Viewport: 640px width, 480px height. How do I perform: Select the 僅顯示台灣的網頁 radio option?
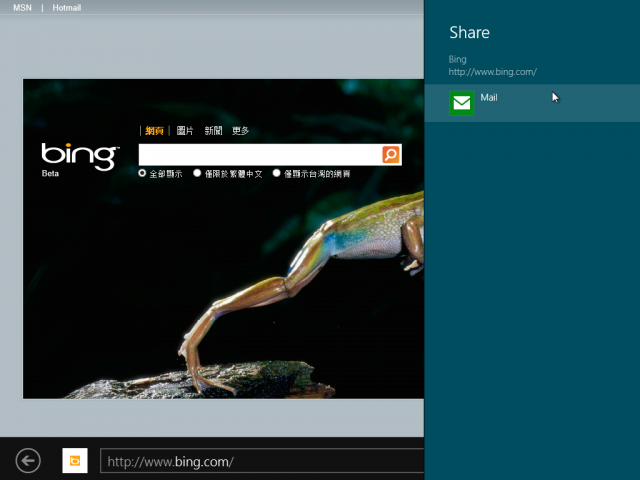277,173
